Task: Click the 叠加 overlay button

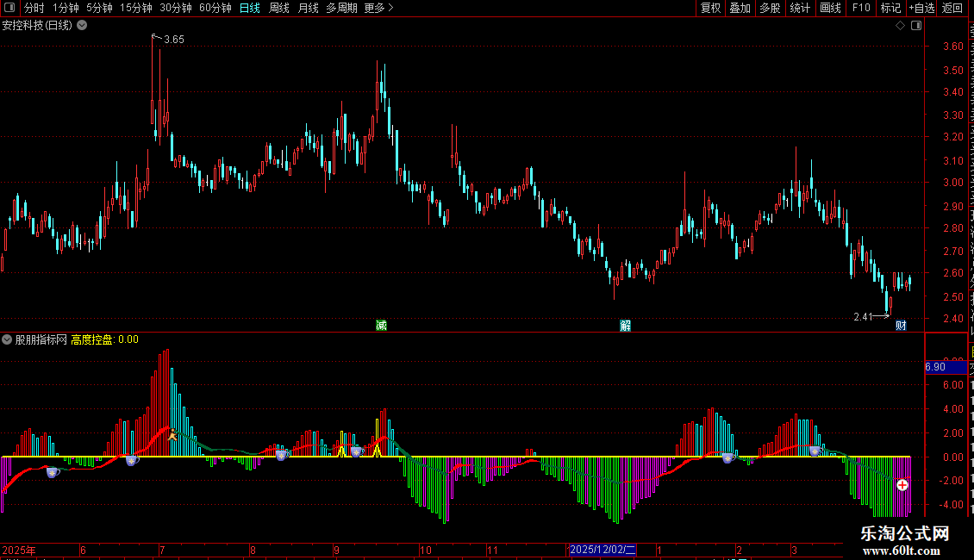Action: 740,8
